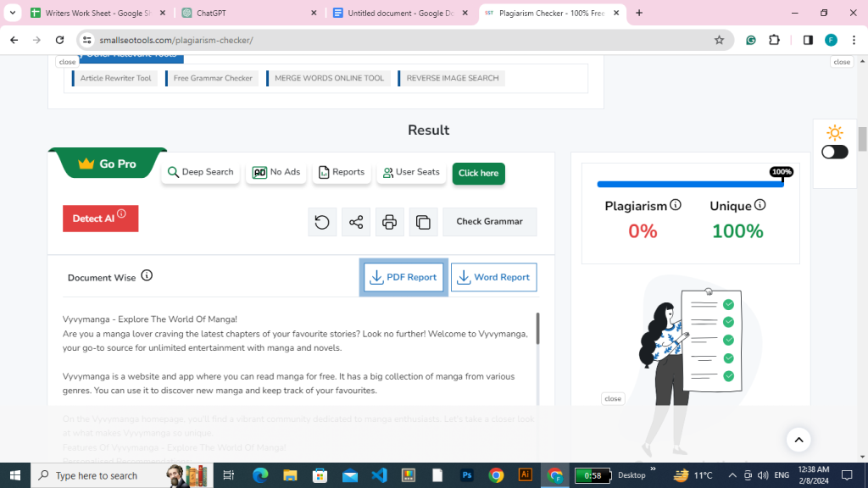Close the Untitled document tab

pyautogui.click(x=465, y=13)
